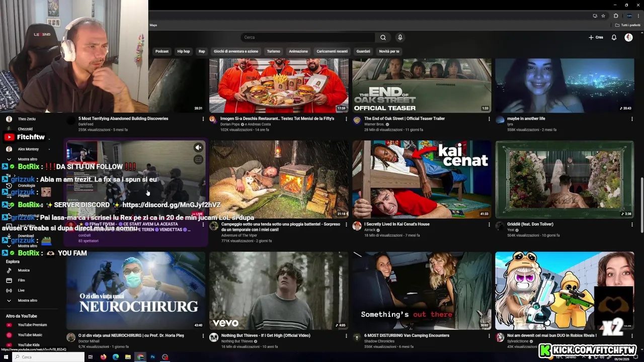Open options for Roblox Rivals video
The image size is (644, 362).
point(632,336)
